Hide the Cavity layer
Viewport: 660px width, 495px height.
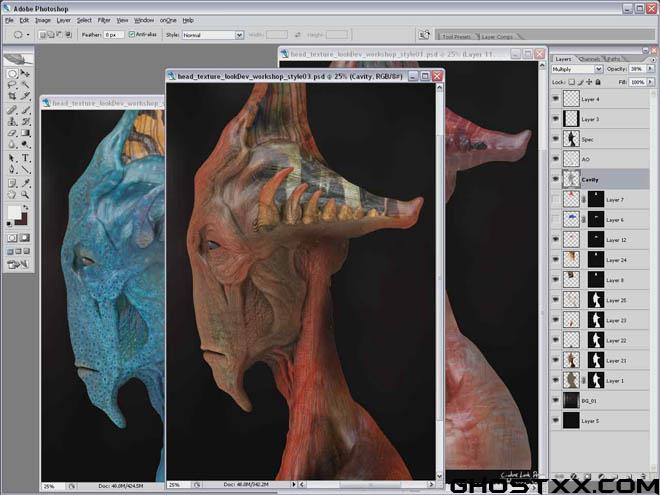coord(556,179)
